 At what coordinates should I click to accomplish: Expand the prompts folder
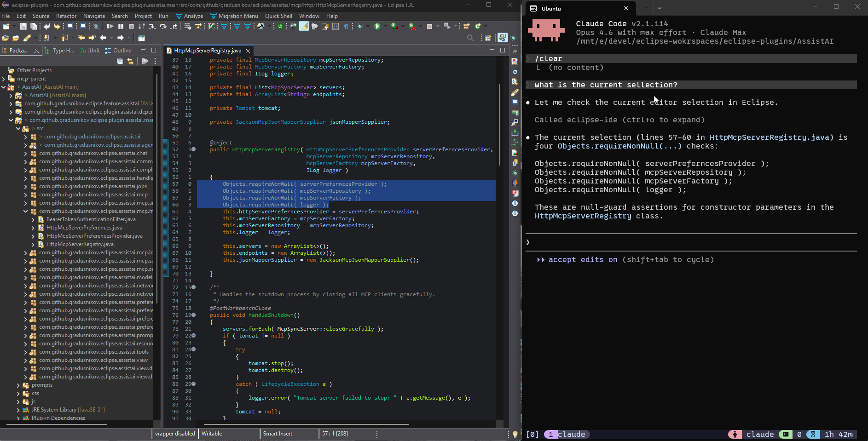click(18, 384)
